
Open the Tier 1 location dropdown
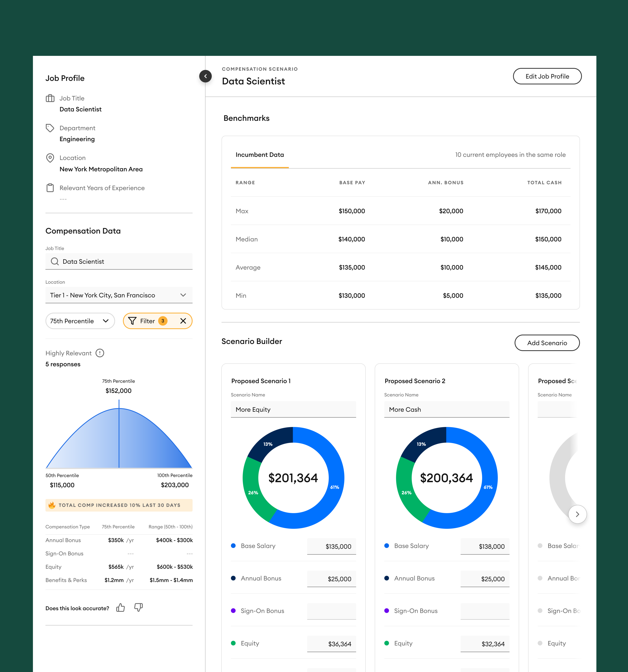(119, 295)
